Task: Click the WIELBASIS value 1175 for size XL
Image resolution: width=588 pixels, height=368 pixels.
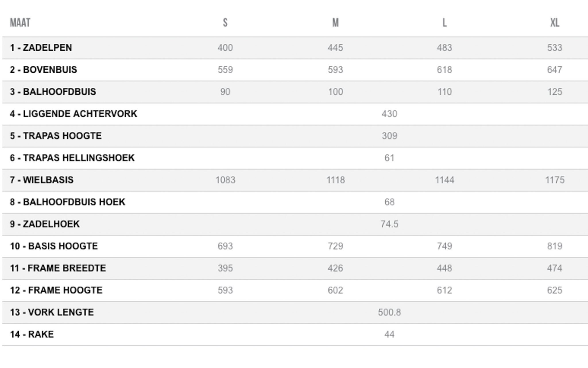Action: point(555,180)
